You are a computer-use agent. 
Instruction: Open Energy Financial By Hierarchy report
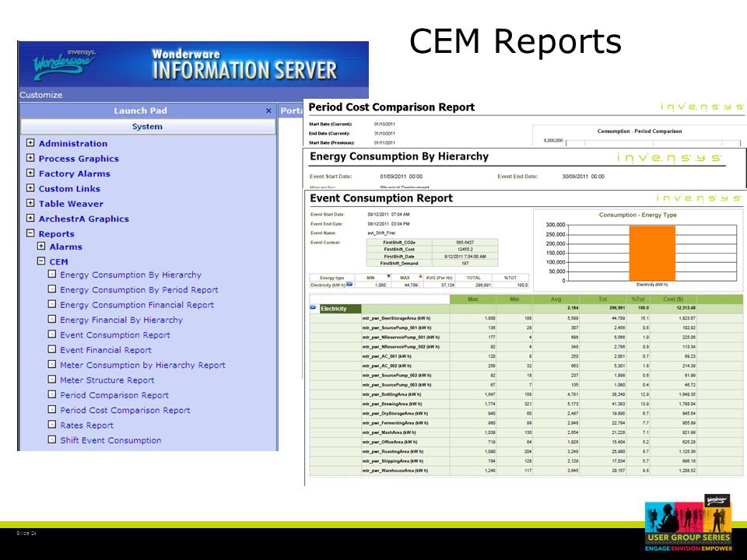[121, 320]
